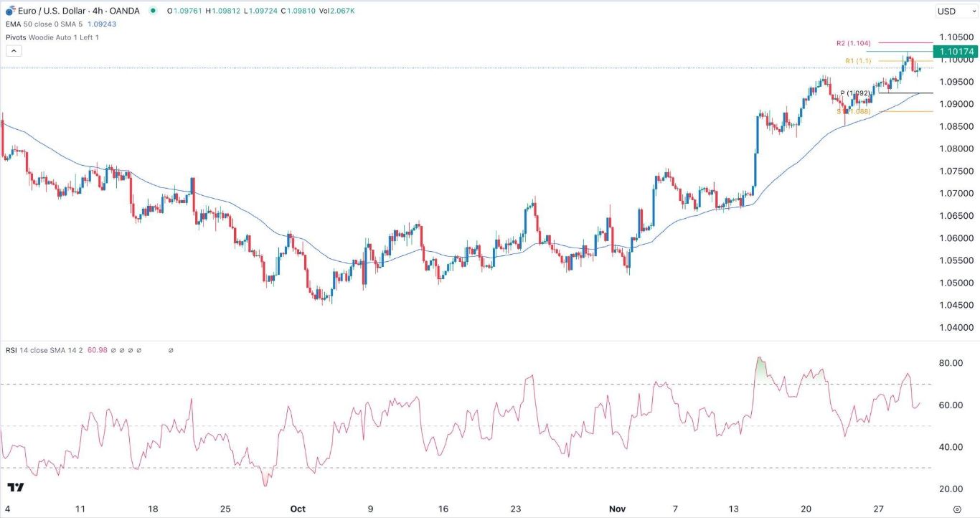This screenshot has width=980, height=518.
Task: Click the Vol 2.067K value
Action: (337, 11)
